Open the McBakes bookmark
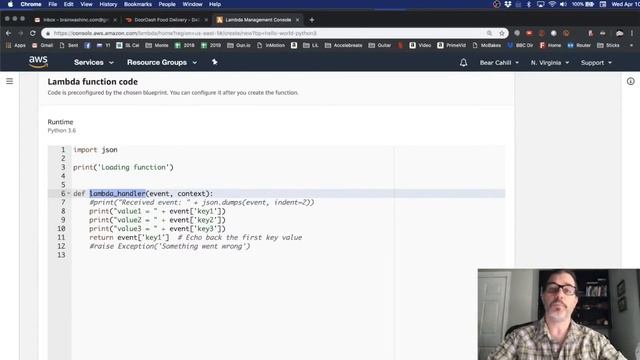This screenshot has width=640, height=360. tap(487, 45)
